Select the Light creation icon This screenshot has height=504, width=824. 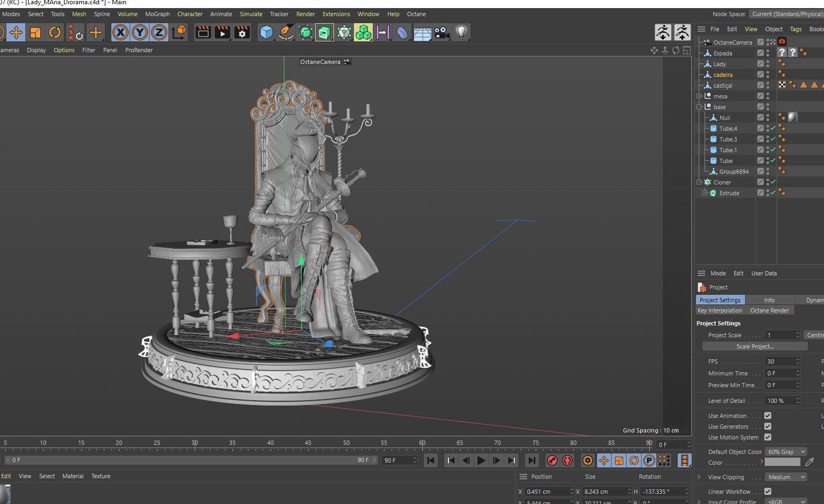[460, 32]
